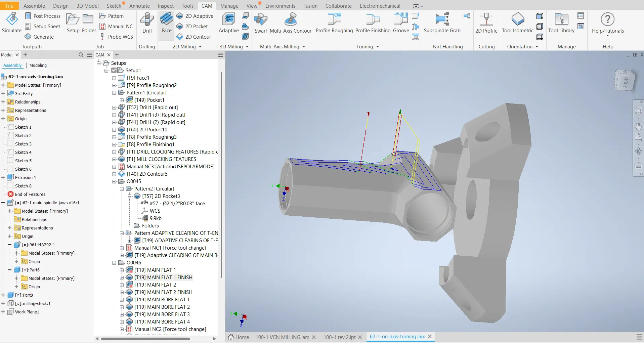Choose the 2D Contour strategy
The width and height of the screenshot is (644, 343).
point(194,37)
